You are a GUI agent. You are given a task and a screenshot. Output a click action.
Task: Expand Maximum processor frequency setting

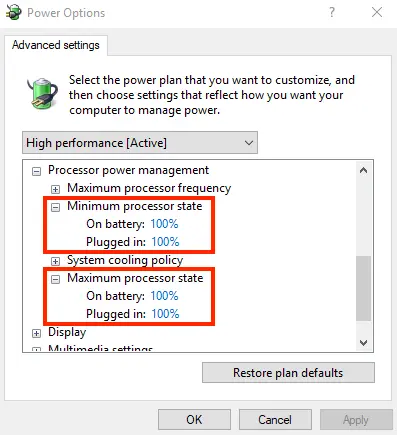pos(55,189)
